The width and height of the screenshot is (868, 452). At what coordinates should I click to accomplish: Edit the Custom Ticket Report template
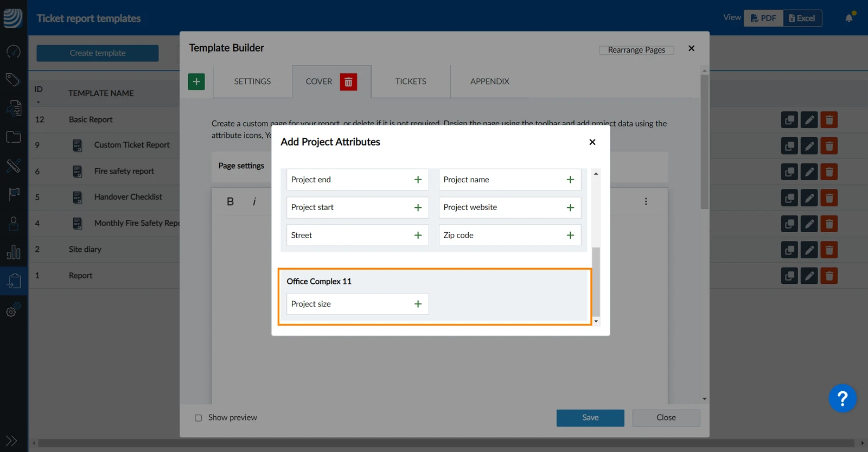point(809,145)
